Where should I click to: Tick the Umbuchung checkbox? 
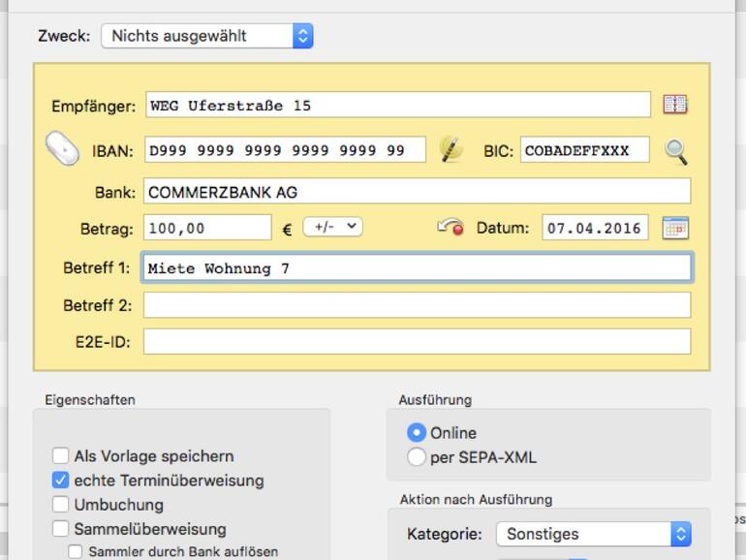click(x=60, y=505)
